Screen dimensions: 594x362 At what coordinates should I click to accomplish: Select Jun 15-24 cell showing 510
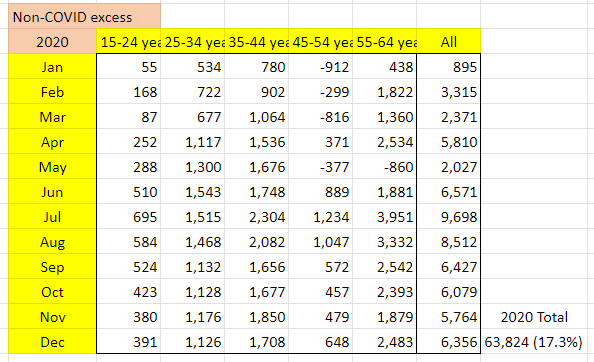coord(128,192)
